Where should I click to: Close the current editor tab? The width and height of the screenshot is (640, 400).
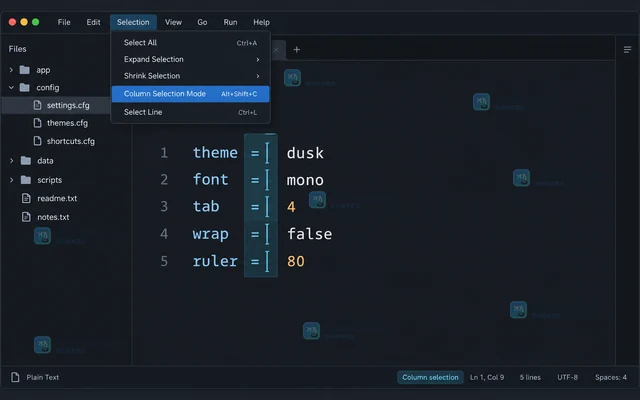[276, 50]
